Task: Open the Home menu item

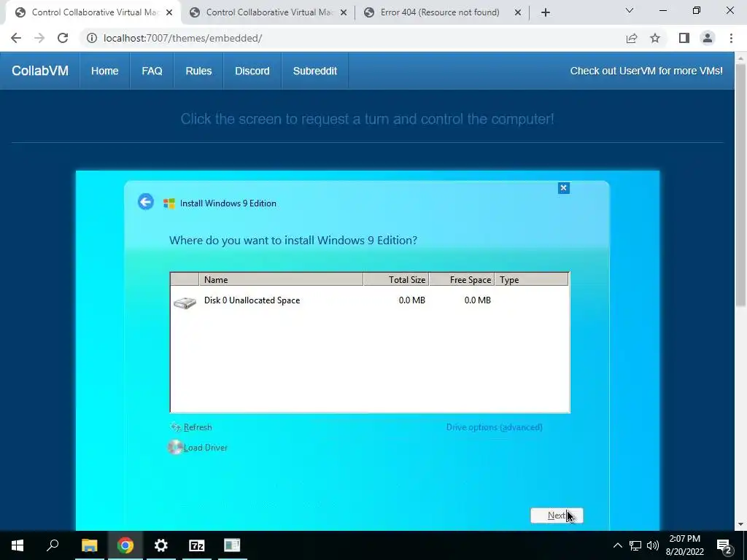Action: tap(105, 71)
